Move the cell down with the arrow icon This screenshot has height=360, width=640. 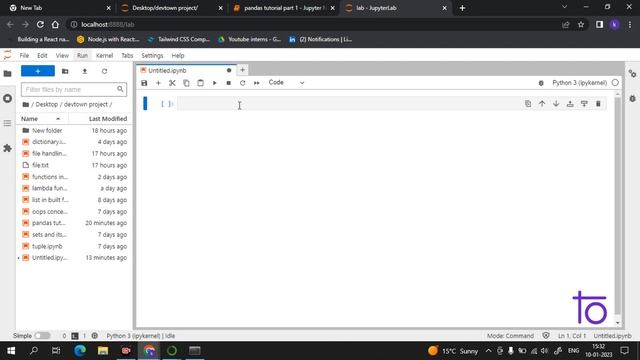pyautogui.click(x=556, y=104)
